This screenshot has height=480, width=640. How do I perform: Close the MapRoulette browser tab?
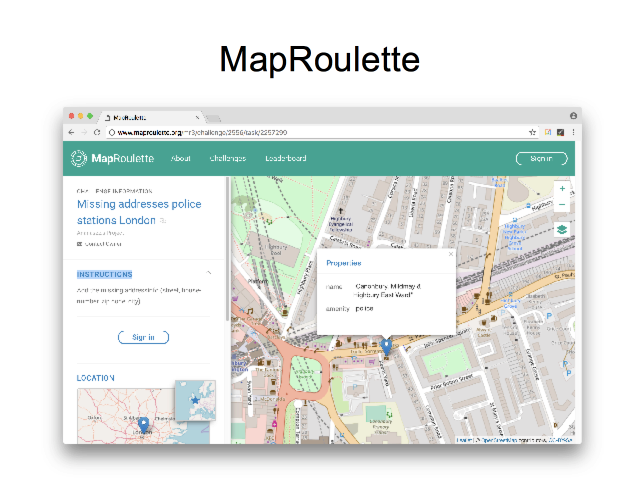tap(198, 118)
